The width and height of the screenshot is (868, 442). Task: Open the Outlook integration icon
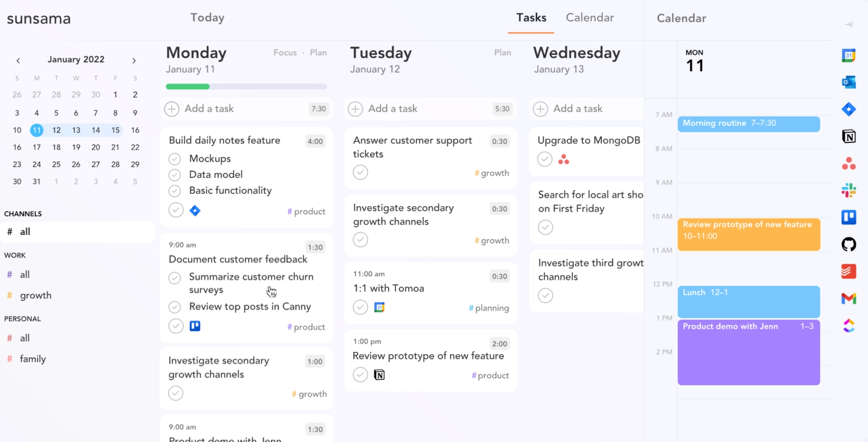[x=848, y=82]
